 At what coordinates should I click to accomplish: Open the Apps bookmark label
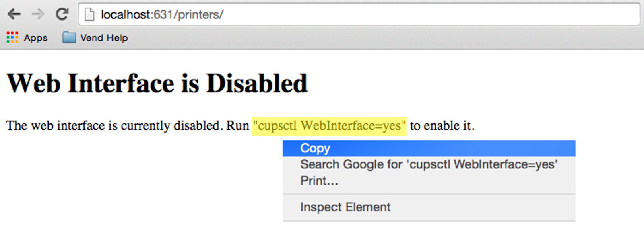pos(35,38)
